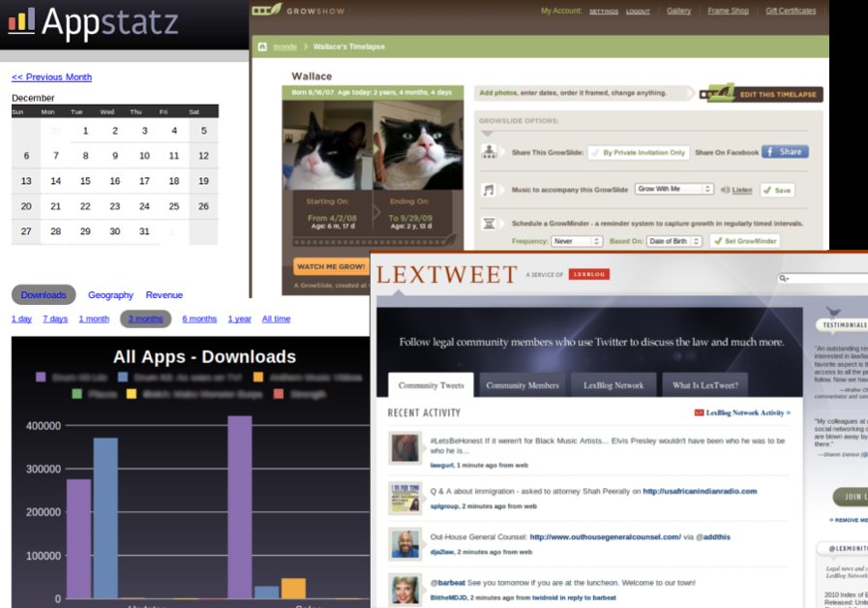
Task: Click the Save music button
Action: point(777,190)
